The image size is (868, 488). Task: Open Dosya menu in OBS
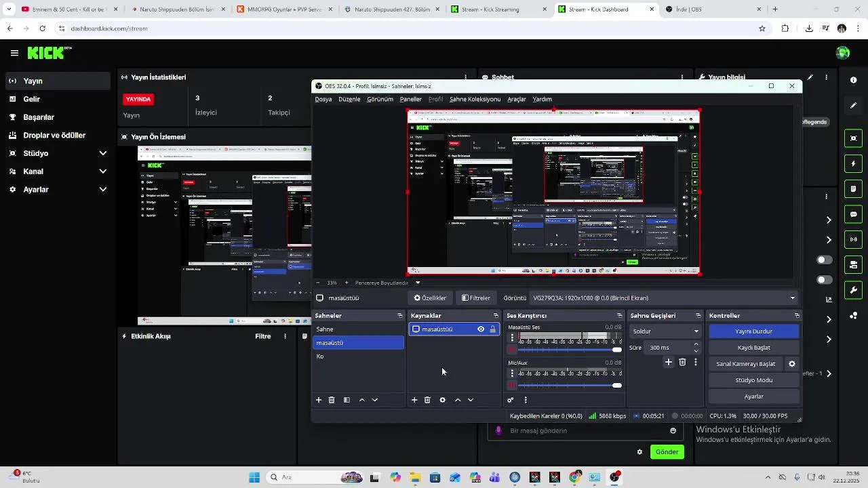(323, 99)
